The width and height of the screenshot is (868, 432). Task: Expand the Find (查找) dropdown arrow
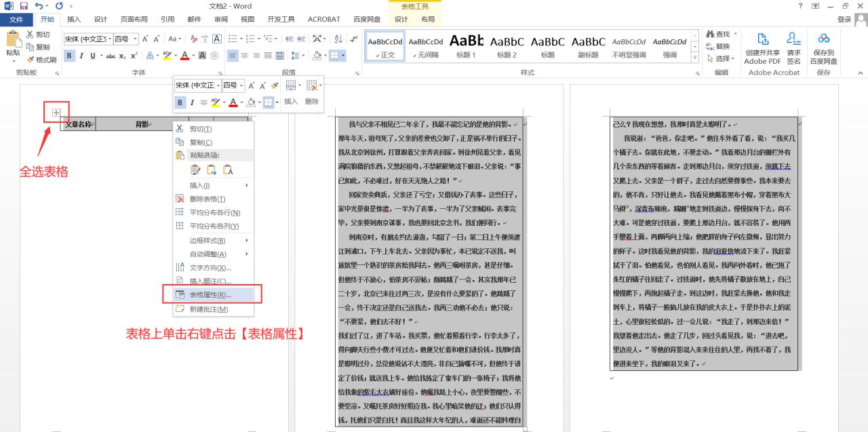click(736, 34)
